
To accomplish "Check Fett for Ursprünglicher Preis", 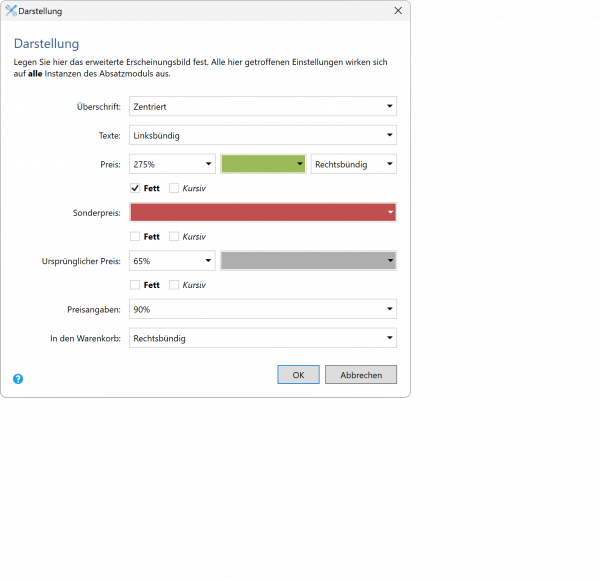I will (135, 285).
